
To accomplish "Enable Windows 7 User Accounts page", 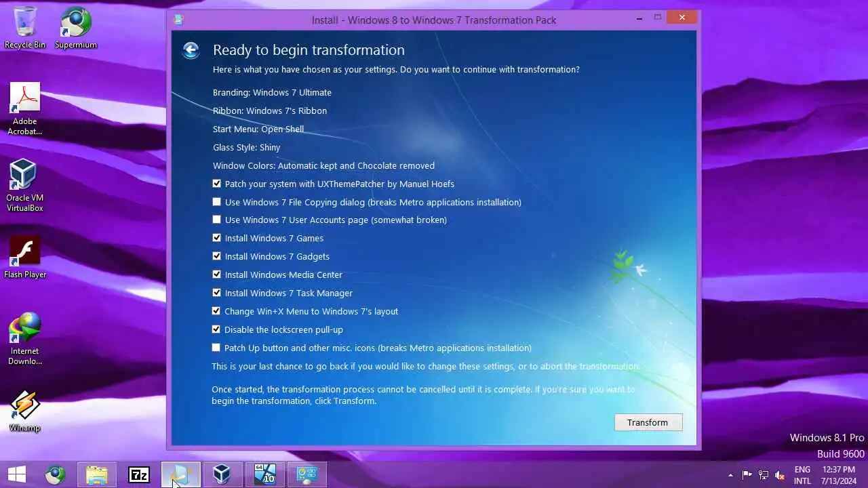I will 217,220.
